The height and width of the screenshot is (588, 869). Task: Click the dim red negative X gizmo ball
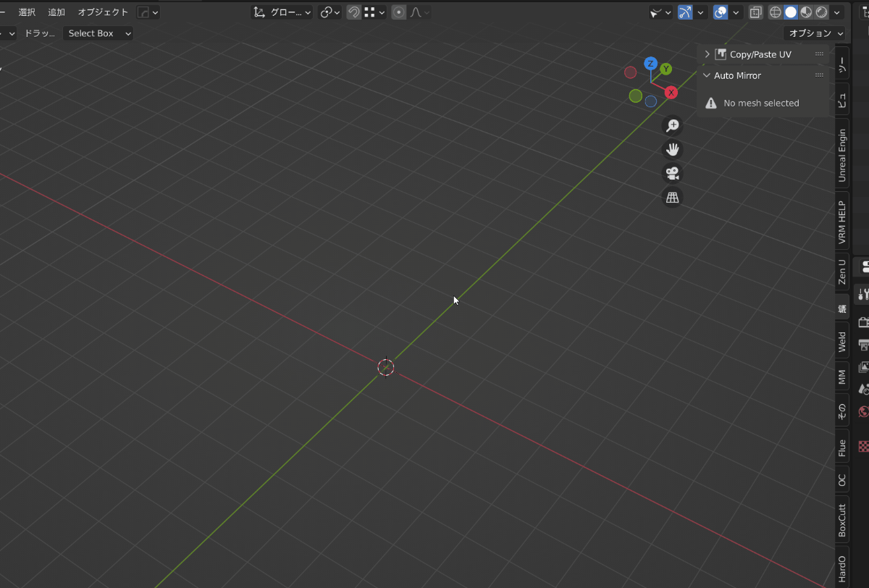630,72
